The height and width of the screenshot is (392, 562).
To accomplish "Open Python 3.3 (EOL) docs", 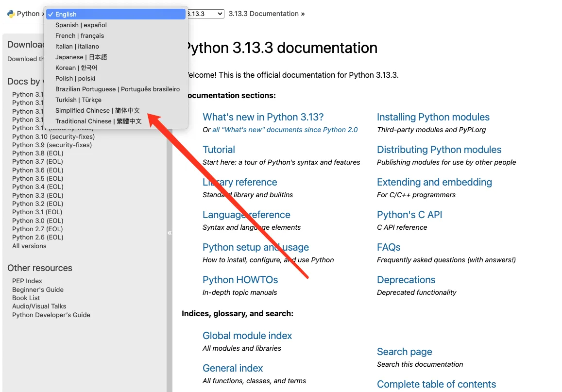I will point(37,195).
